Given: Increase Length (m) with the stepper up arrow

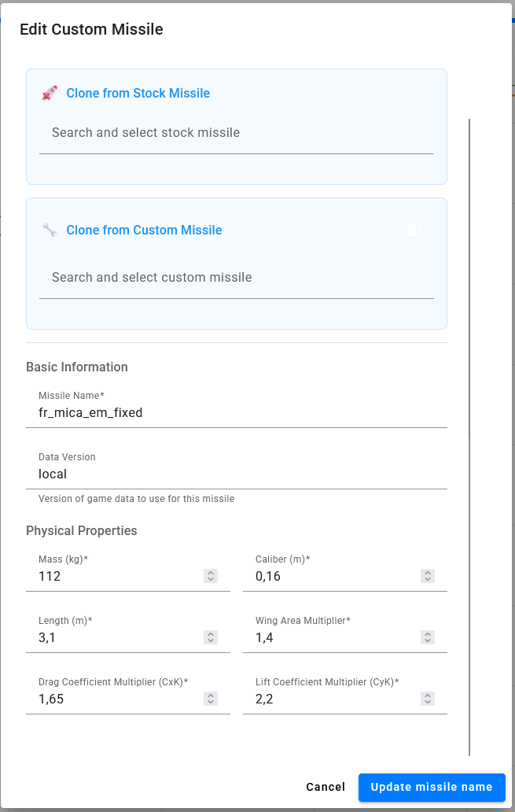Looking at the screenshot, I should coord(211,634).
